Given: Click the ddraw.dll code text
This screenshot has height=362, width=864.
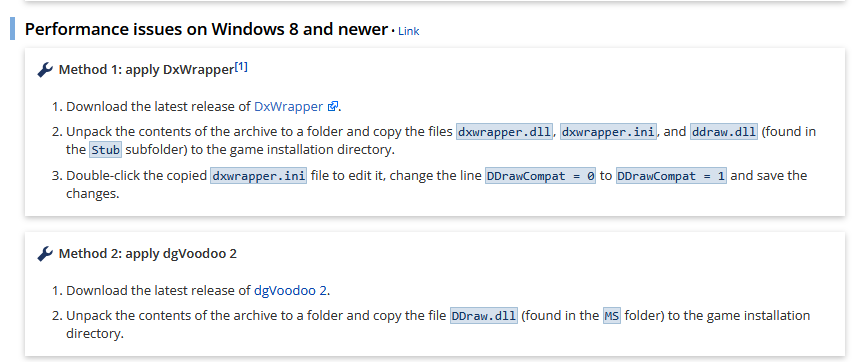Looking at the screenshot, I should click(723, 132).
